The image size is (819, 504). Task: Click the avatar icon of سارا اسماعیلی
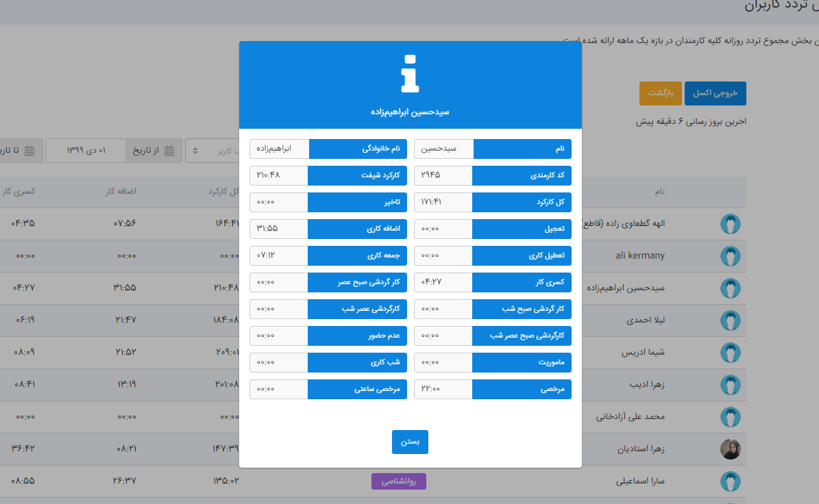point(730,481)
